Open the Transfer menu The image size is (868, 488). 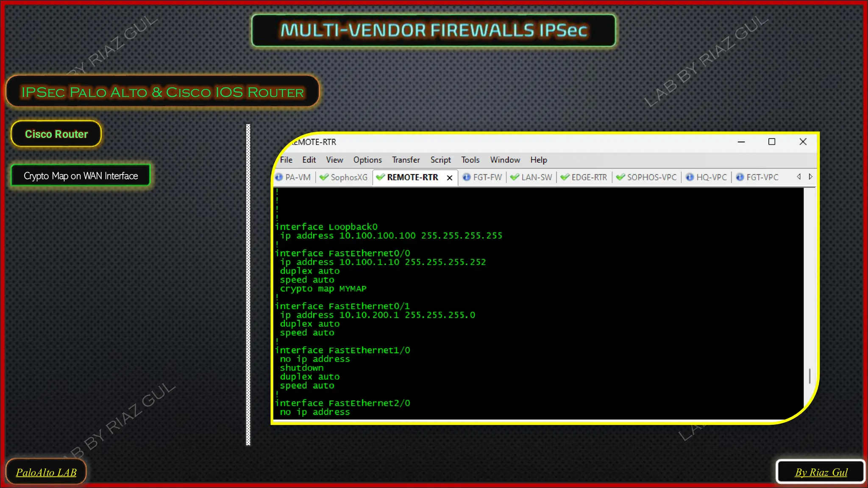(x=406, y=160)
